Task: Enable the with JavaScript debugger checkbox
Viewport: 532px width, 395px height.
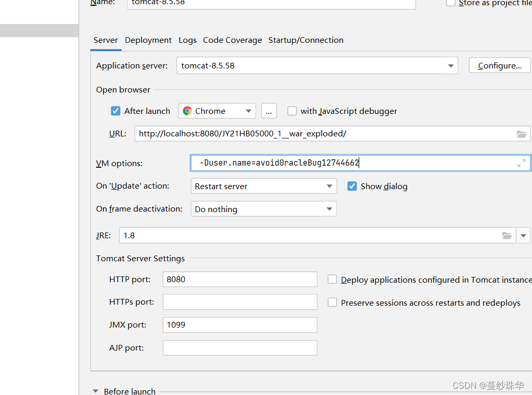Action: point(292,111)
